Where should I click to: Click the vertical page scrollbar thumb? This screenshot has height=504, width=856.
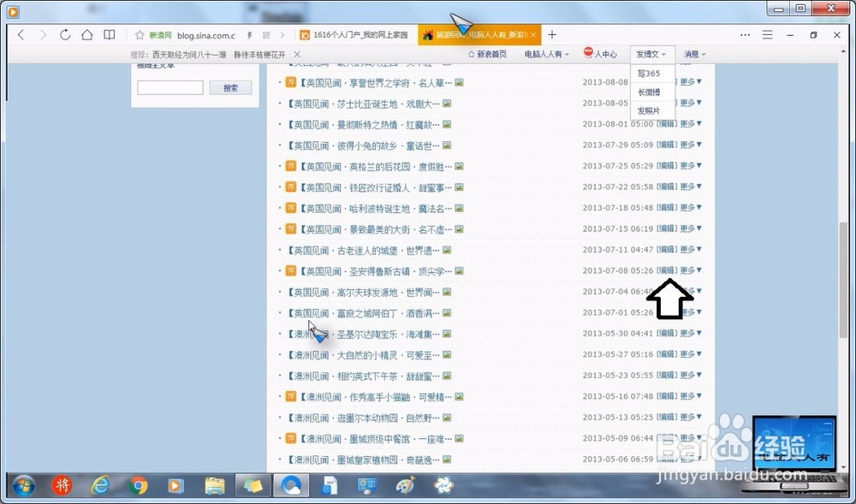(843, 279)
